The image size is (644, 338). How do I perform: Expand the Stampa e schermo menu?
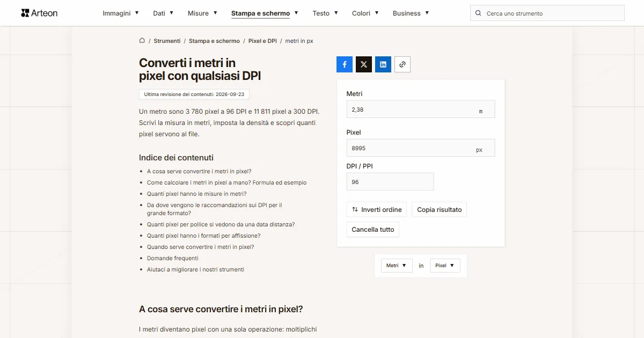(x=265, y=13)
